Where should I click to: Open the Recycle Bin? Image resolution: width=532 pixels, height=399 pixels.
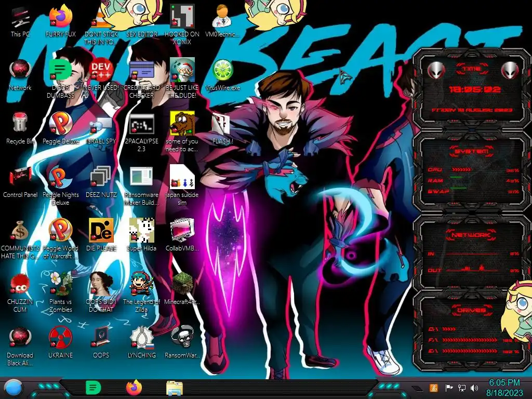coord(20,123)
